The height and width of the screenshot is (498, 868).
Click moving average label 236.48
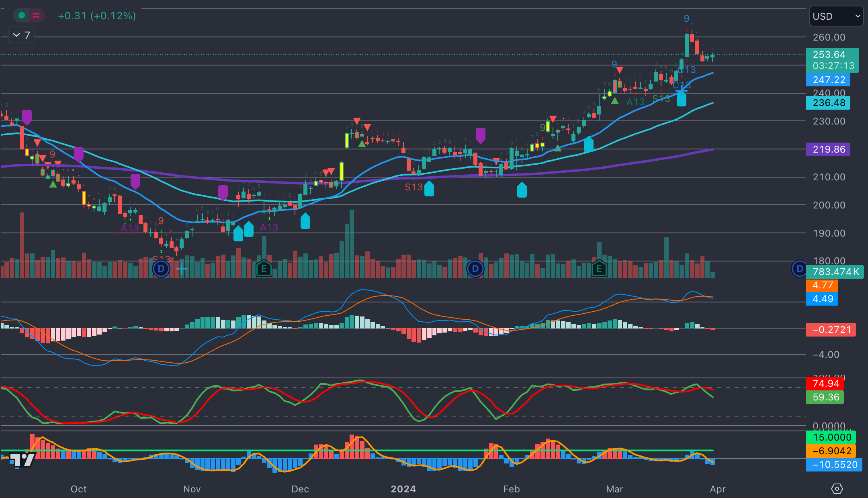828,103
